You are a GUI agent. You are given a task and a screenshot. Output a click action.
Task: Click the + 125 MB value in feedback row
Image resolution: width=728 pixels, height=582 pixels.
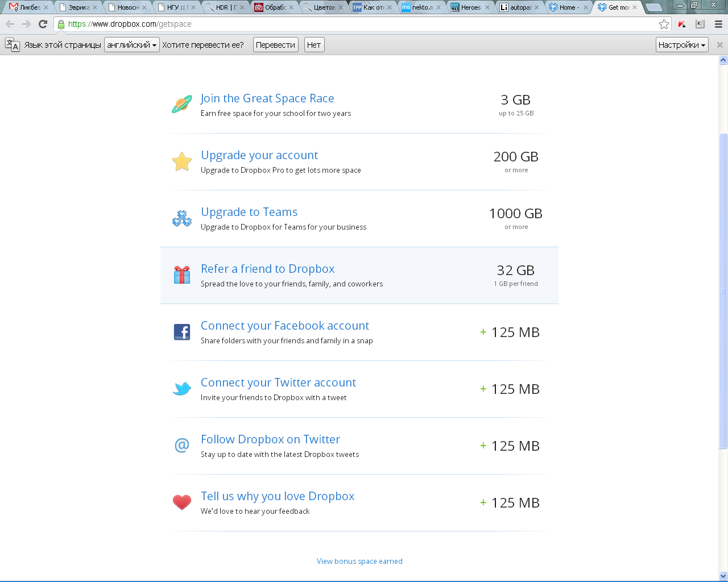coord(510,503)
